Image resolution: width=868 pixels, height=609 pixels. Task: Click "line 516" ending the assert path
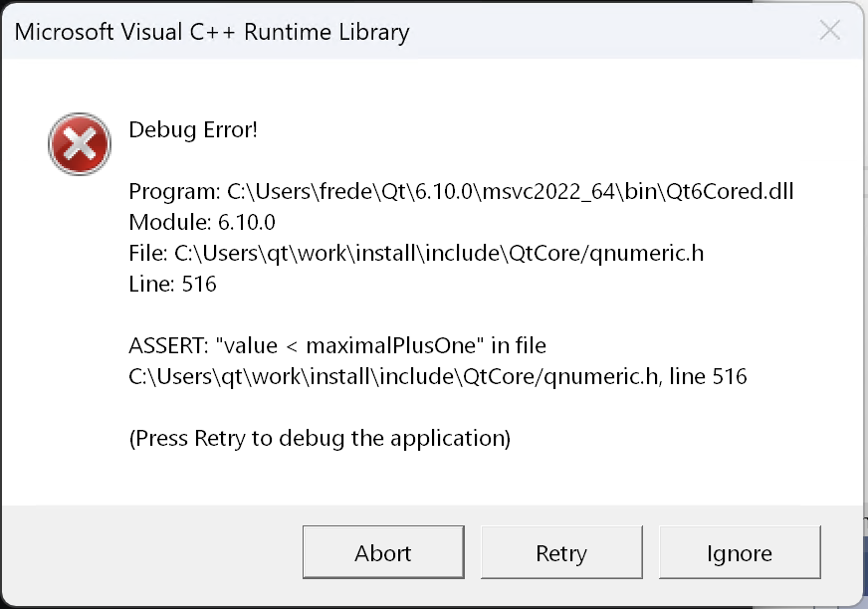708,376
